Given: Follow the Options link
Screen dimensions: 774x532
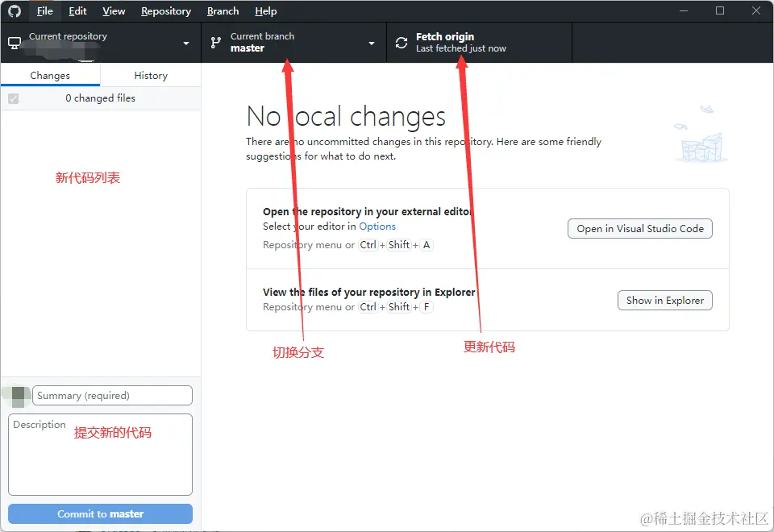Looking at the screenshot, I should (x=377, y=227).
